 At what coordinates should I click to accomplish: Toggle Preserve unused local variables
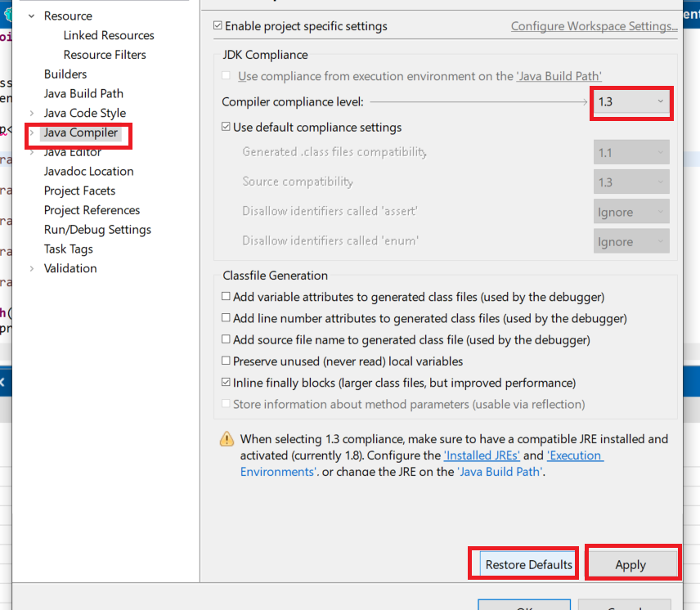[x=227, y=361]
